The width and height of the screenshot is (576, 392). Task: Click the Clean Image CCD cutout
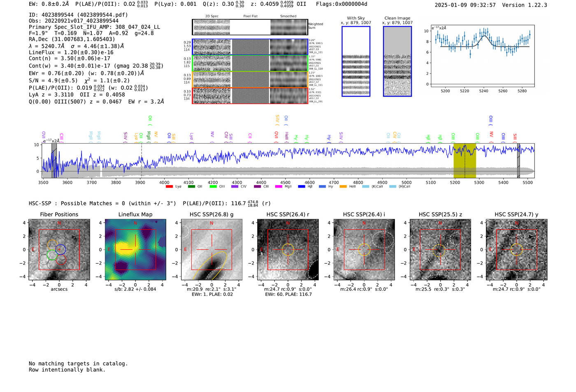tap(397, 61)
